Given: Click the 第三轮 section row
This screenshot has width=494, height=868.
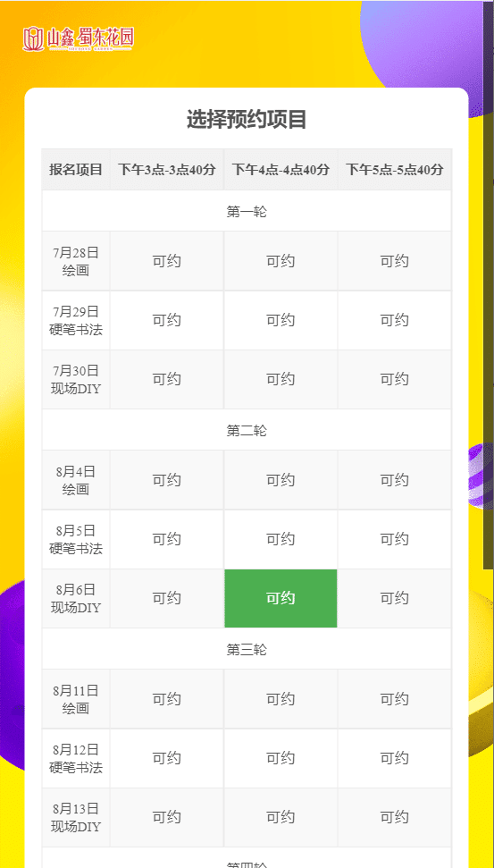Looking at the screenshot, I should (x=247, y=649).
